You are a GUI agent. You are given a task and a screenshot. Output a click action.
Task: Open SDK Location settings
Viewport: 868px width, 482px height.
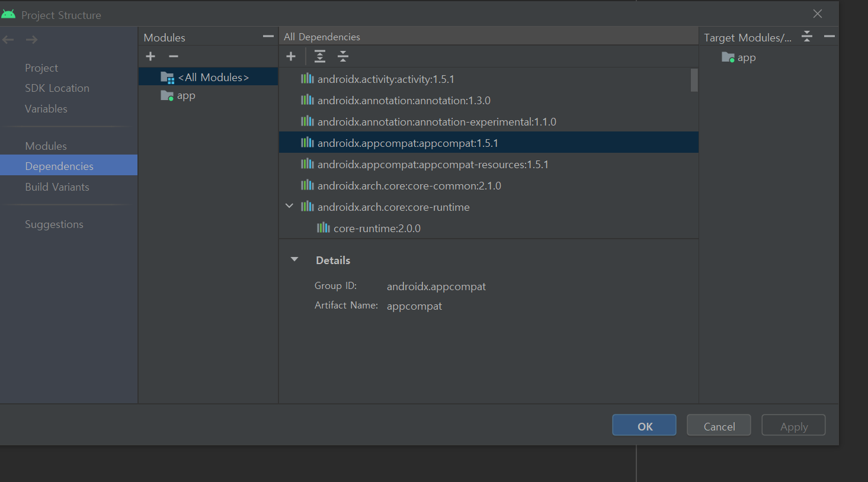[x=57, y=88]
